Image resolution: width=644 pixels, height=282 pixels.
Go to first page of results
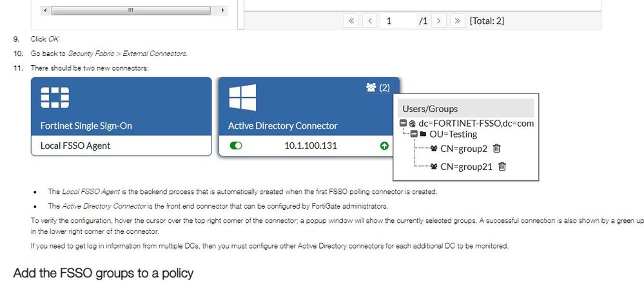coord(351,21)
